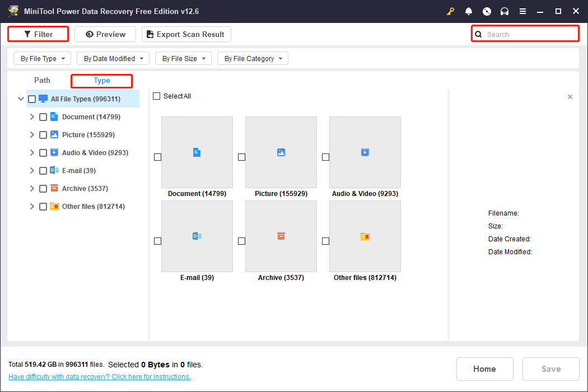
Task: Open the By Date Modified dropdown
Action: [x=113, y=58]
